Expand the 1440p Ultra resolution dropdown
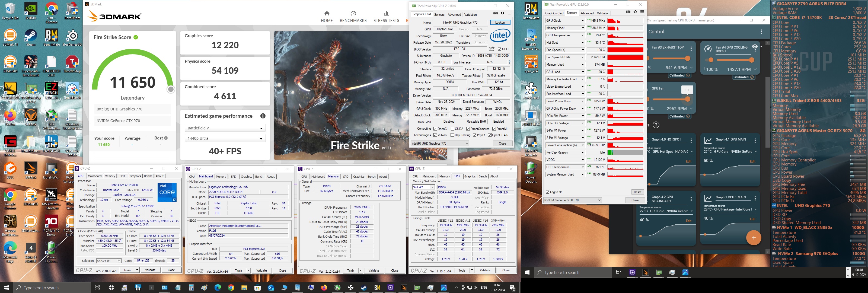 [225, 139]
